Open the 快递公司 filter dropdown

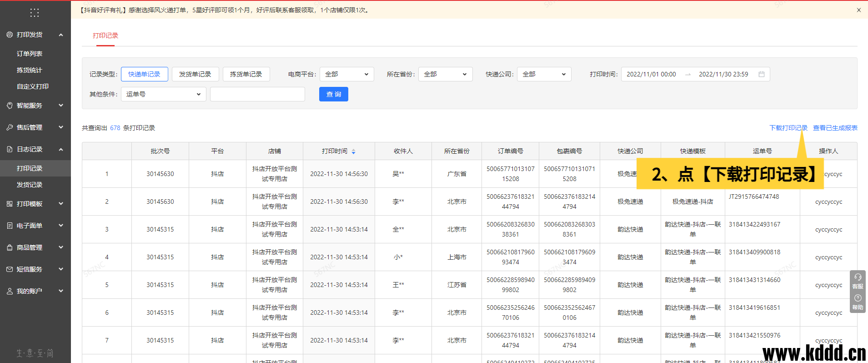pyautogui.click(x=544, y=74)
